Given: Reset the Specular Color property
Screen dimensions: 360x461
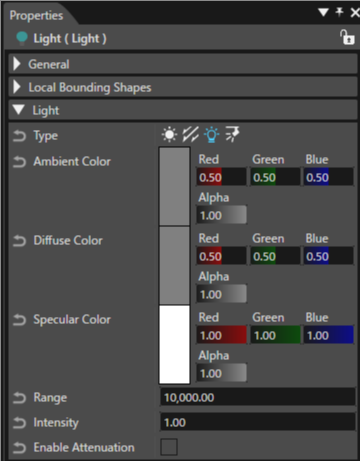Looking at the screenshot, I should pos(19,320).
